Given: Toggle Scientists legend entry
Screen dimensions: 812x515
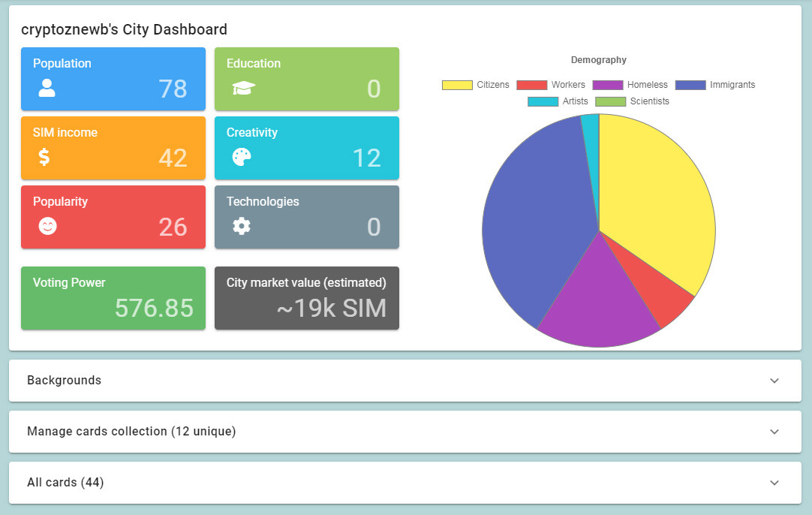Looking at the screenshot, I should click(632, 101).
